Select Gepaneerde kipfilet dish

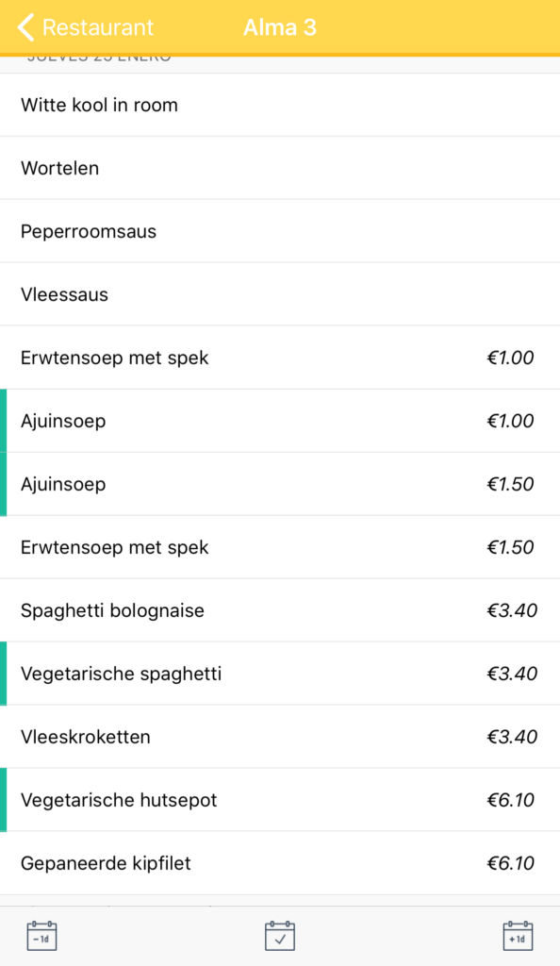coord(280,863)
